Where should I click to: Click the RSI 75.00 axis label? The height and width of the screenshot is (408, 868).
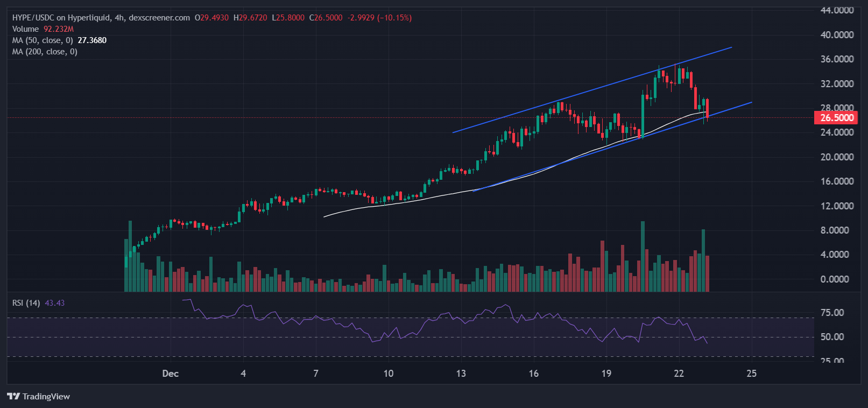click(x=832, y=313)
